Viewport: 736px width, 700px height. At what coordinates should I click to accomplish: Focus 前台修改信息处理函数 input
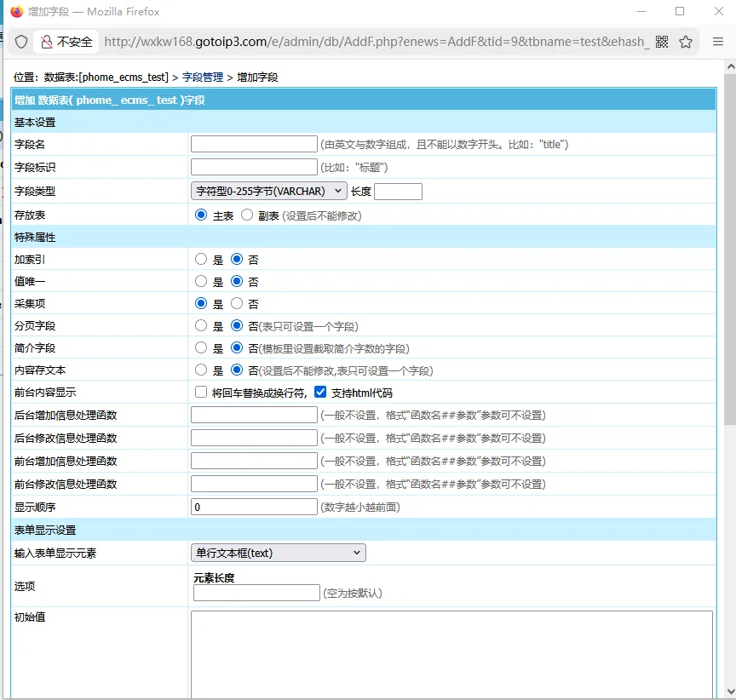tap(254, 484)
